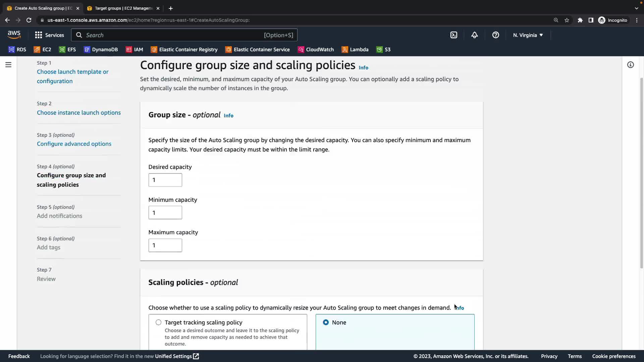This screenshot has height=362, width=644.
Task: Open the info panel icon at right
Action: (x=630, y=65)
